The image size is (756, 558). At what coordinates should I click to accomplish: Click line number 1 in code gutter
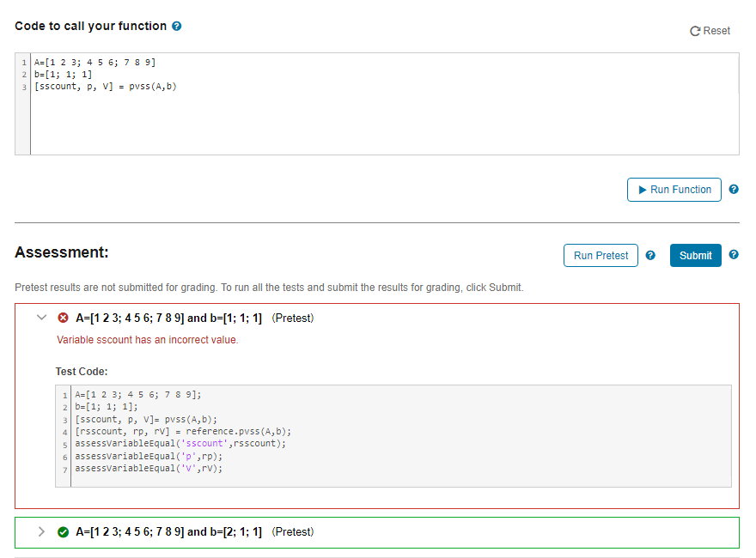pyautogui.click(x=23, y=62)
